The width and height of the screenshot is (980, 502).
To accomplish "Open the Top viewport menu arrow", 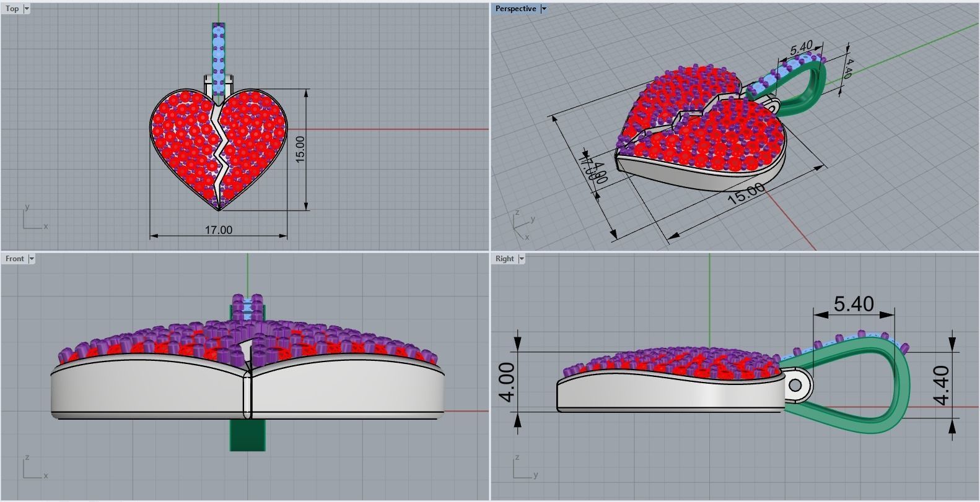I will point(27,9).
